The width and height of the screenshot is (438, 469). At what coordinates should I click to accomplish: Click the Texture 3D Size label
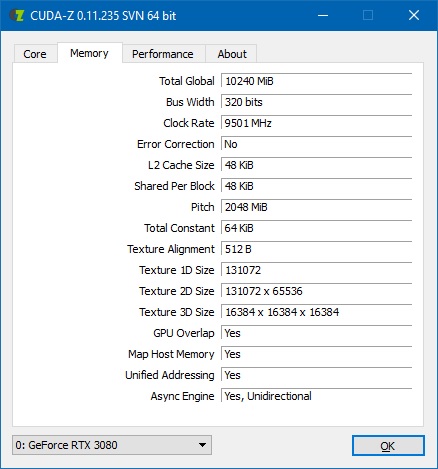click(177, 312)
